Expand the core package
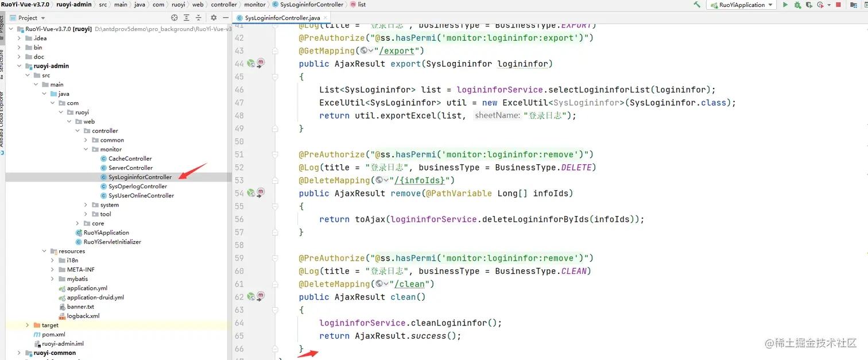 coord(78,223)
